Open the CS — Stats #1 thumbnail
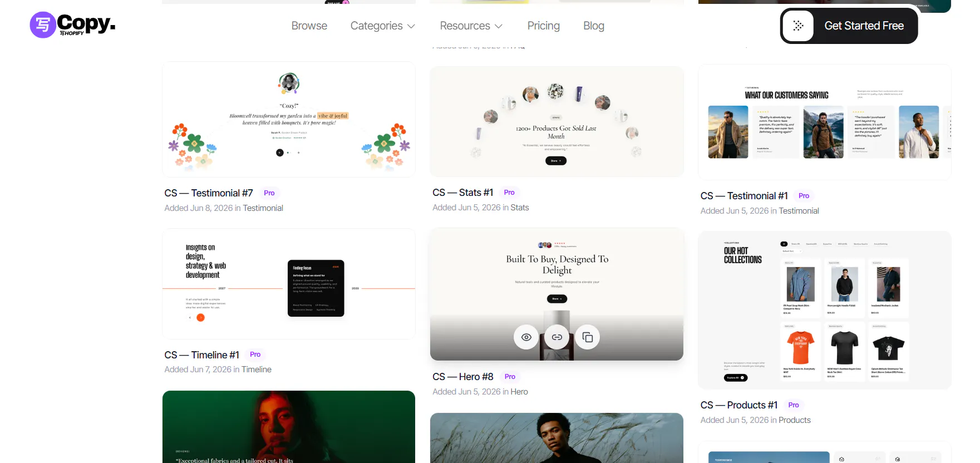Viewport: 980px width, 463px height. [x=557, y=121]
